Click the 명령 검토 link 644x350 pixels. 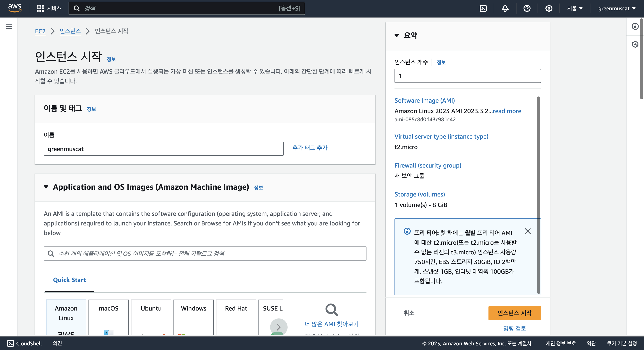[515, 328]
